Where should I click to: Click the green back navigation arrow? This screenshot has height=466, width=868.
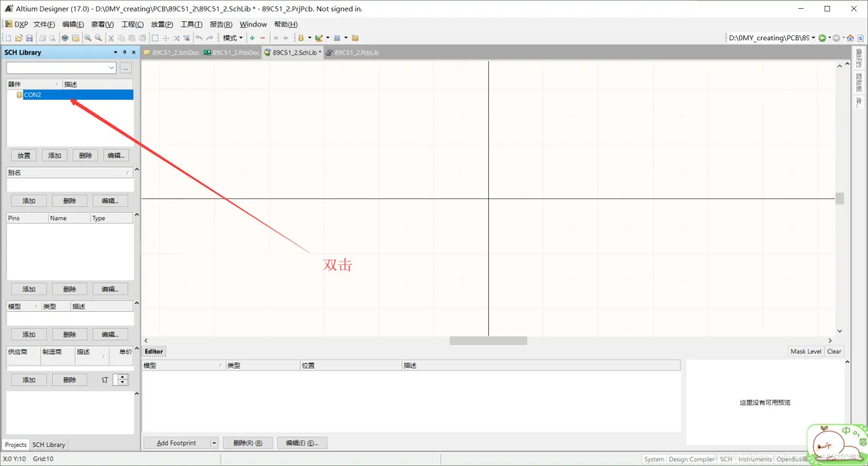823,37
